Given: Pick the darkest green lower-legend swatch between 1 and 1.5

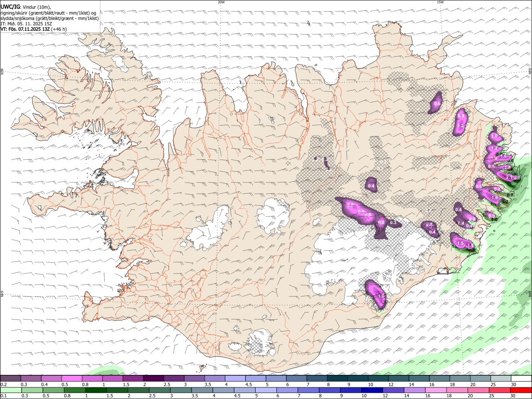Looking at the screenshot, I should point(96,390).
